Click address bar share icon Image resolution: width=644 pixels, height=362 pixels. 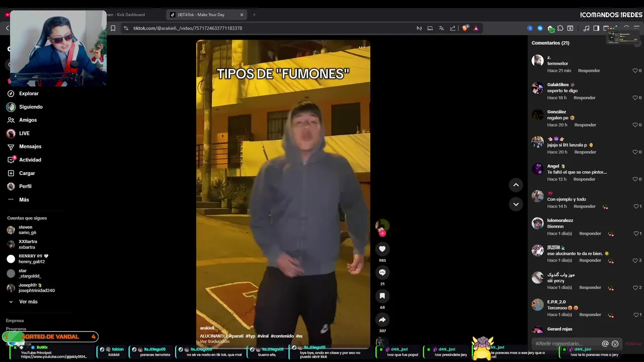coord(453,28)
